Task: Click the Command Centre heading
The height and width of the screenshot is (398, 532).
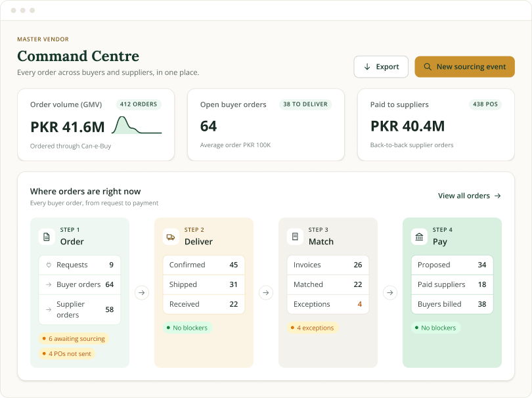Action: click(x=78, y=56)
